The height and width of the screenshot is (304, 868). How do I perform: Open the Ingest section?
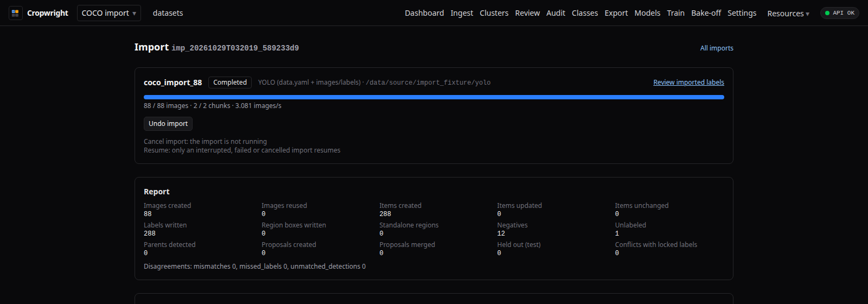point(462,13)
